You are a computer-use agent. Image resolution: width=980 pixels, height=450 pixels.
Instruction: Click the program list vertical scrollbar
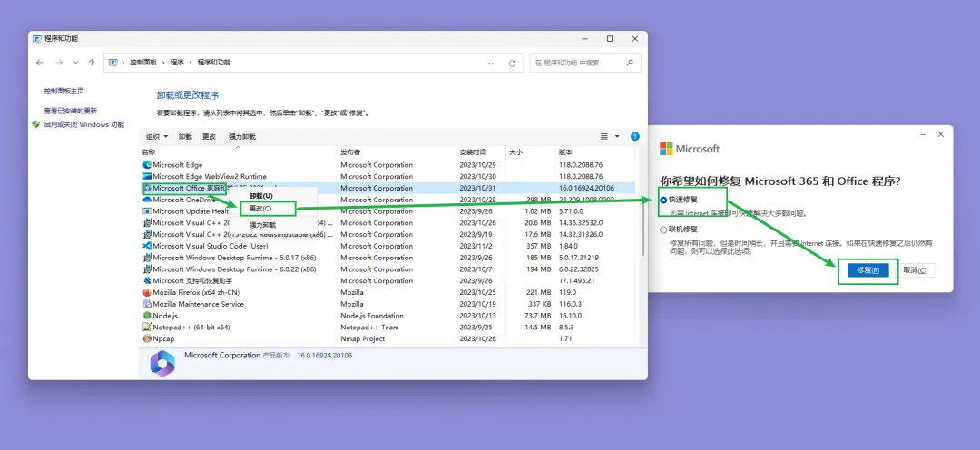coord(643,228)
